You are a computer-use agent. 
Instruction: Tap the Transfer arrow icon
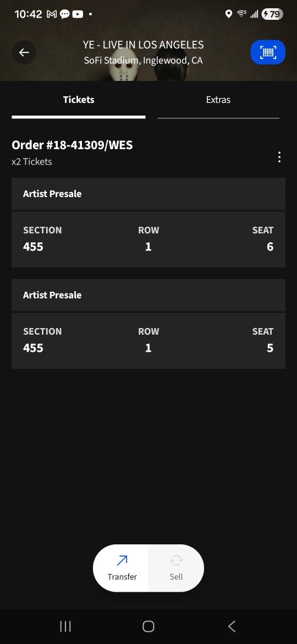click(122, 560)
